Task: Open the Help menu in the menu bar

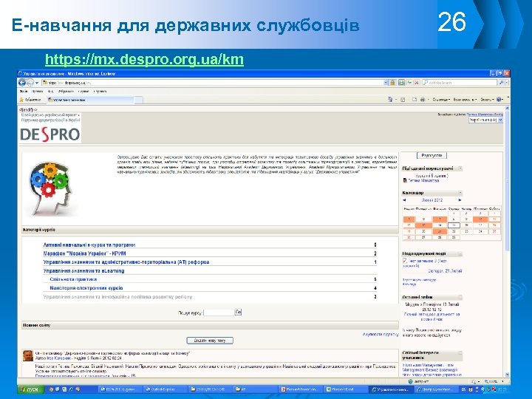Action: (x=100, y=92)
